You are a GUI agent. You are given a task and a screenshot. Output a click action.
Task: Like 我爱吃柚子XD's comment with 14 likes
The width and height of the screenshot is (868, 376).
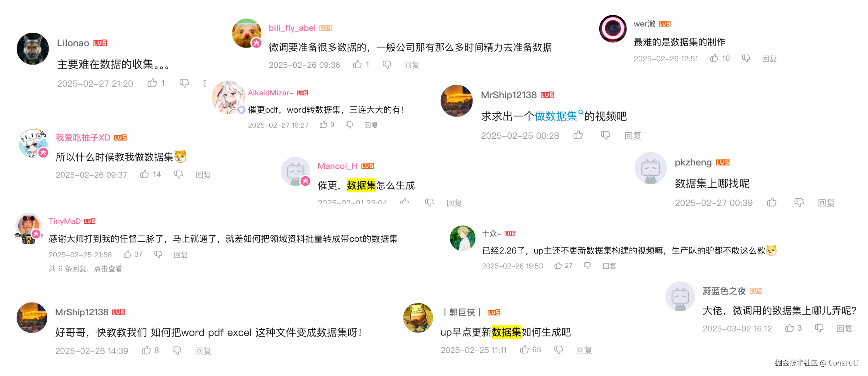pyautogui.click(x=144, y=174)
